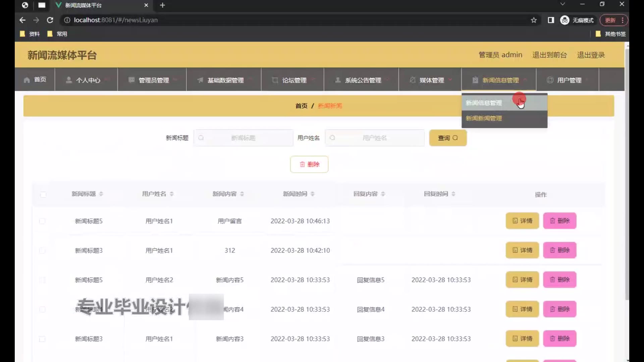The height and width of the screenshot is (362, 644).
Task: Open the browser side panel icon
Action: pyautogui.click(x=551, y=20)
